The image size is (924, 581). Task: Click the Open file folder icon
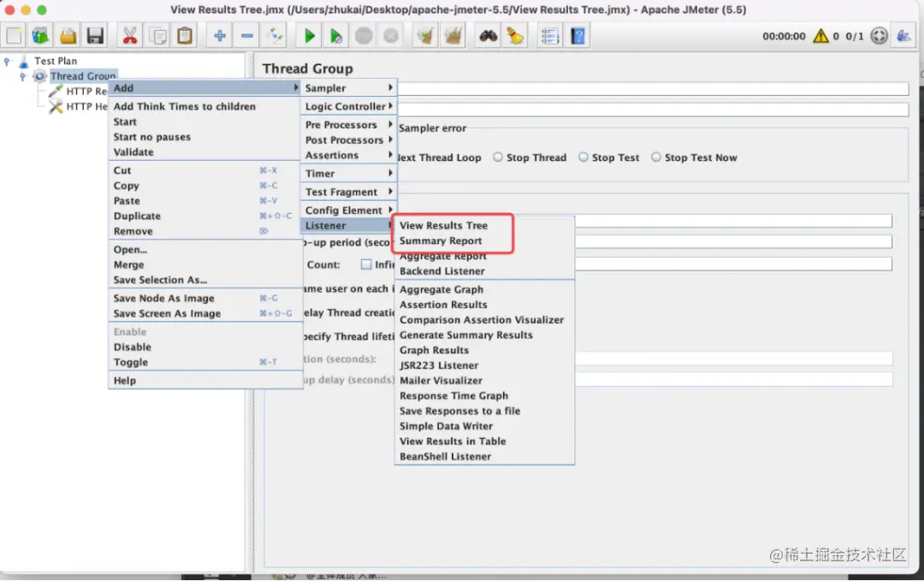click(68, 36)
